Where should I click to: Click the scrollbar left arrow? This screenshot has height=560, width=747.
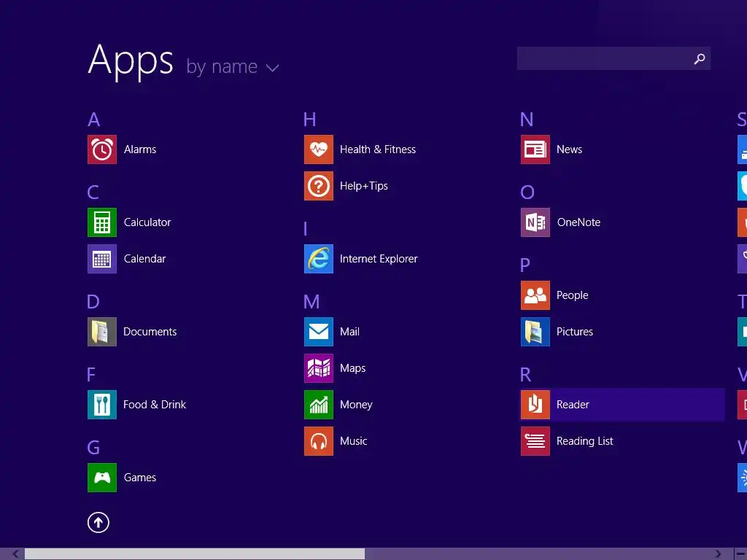tap(16, 554)
